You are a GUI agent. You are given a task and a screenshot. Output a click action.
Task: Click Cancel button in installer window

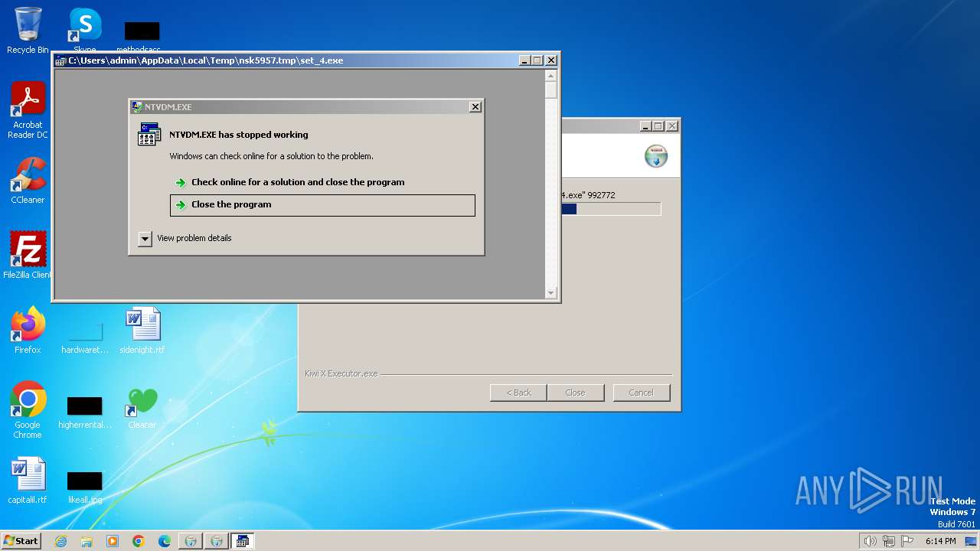pyautogui.click(x=642, y=393)
